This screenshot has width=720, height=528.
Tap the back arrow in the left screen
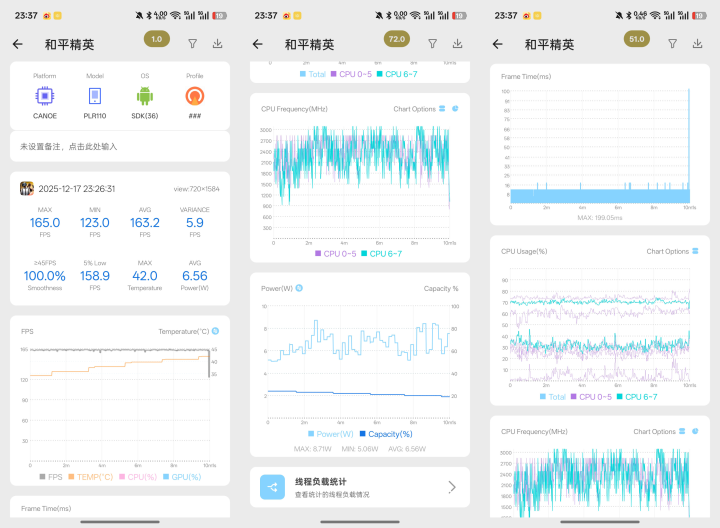click(17, 44)
